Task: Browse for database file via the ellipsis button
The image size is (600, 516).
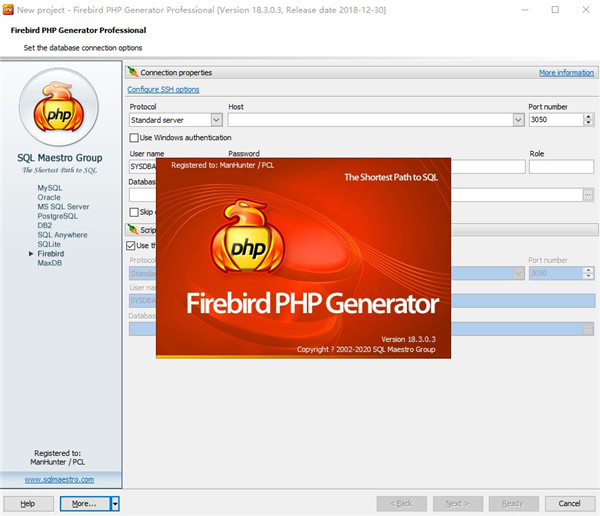Action: pos(588,195)
